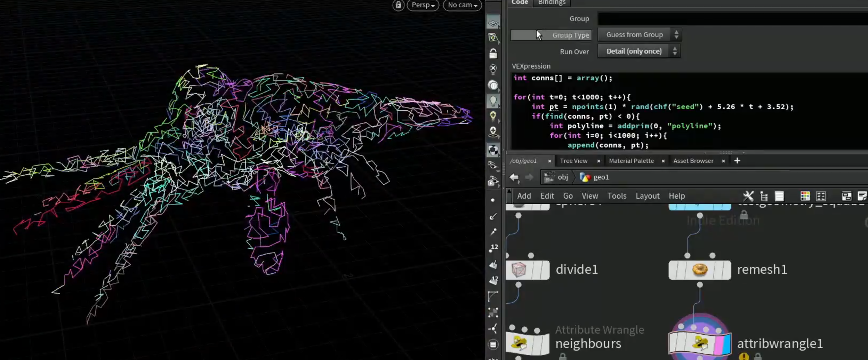Click the network box icon
868x360 pixels.
coord(846,196)
